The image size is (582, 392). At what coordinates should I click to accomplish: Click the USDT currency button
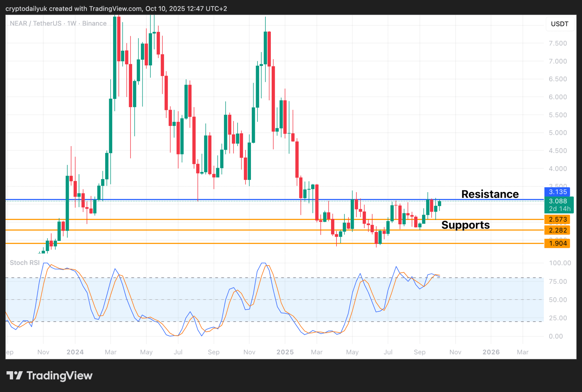[x=559, y=24]
